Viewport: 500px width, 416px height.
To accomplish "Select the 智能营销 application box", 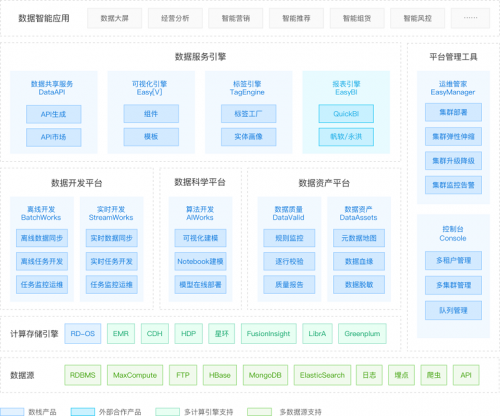I will tap(236, 18).
